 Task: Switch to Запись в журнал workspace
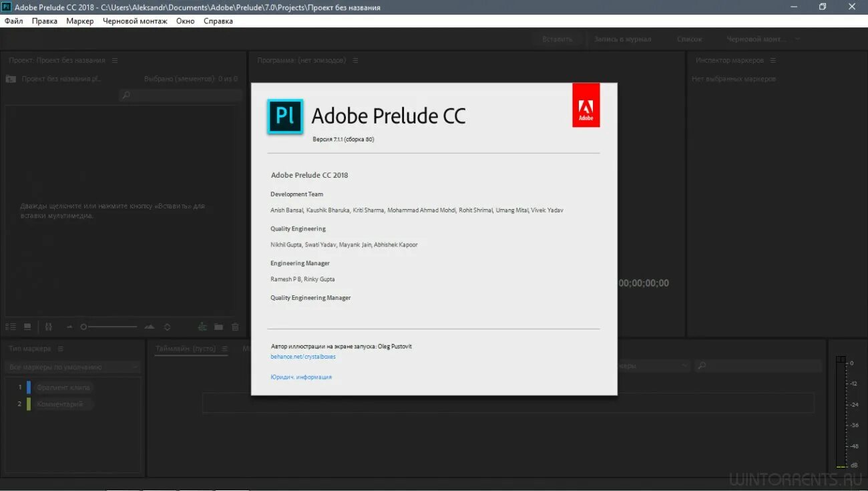pyautogui.click(x=622, y=39)
